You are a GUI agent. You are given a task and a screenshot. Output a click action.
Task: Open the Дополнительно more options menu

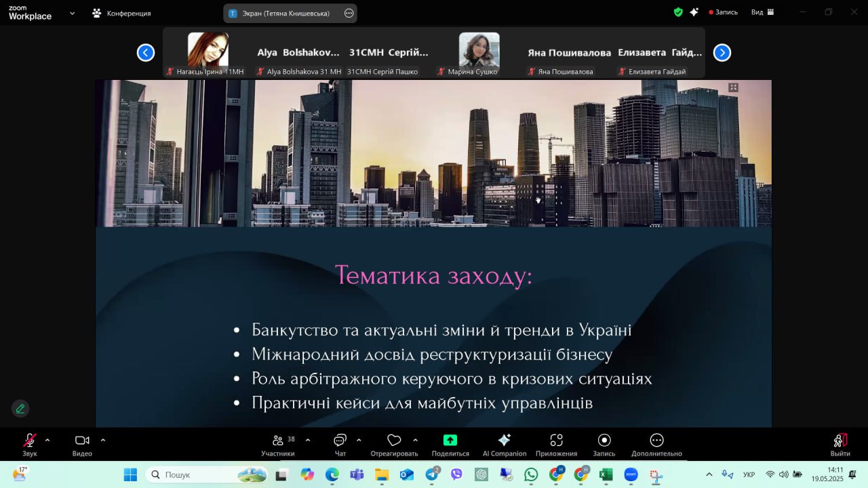point(656,445)
